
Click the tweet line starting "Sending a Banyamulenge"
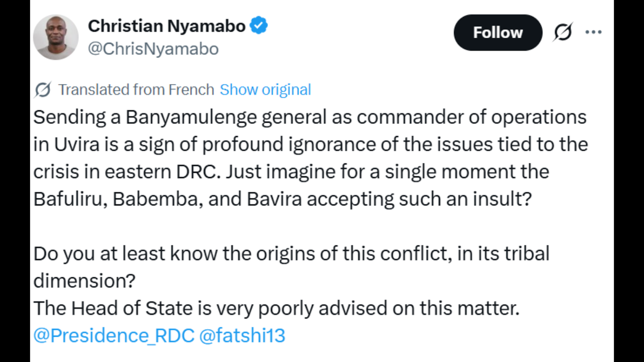point(310,117)
